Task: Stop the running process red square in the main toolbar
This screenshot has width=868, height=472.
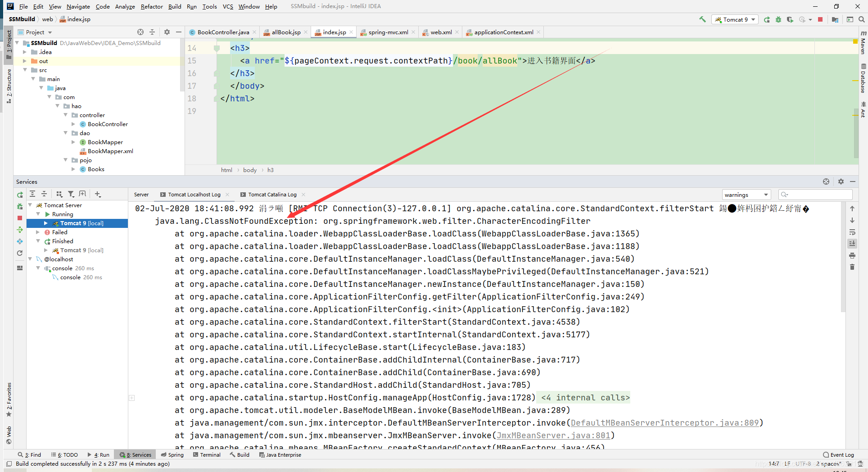Action: click(820, 19)
